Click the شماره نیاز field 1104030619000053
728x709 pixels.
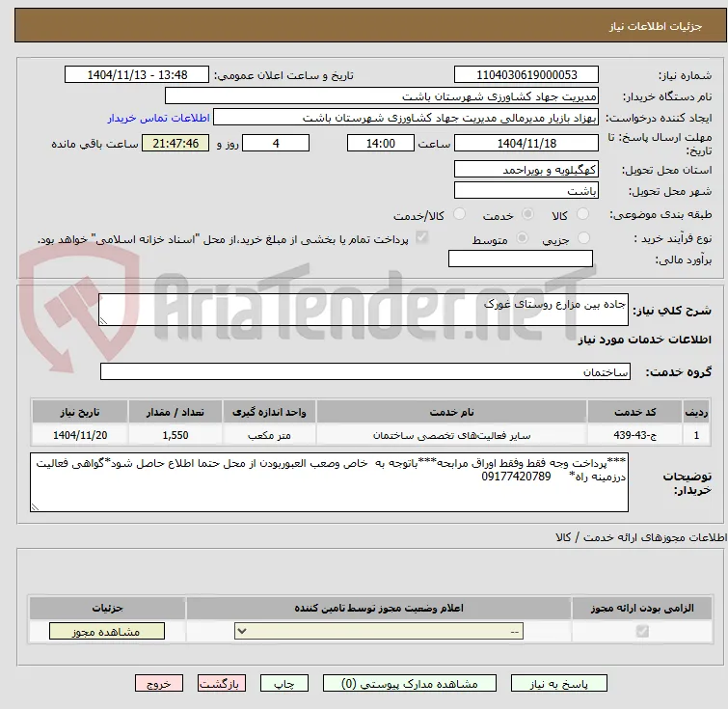click(x=526, y=75)
